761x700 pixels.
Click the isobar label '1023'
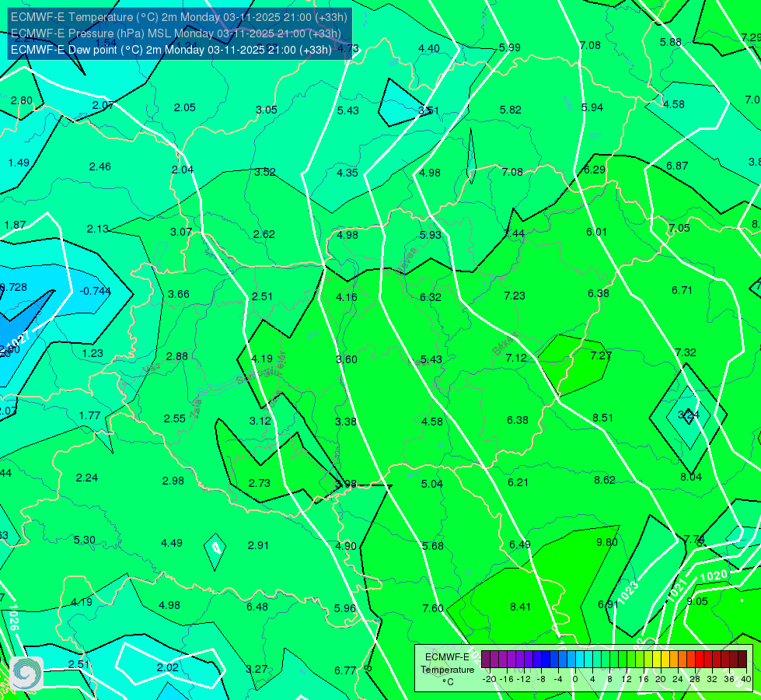coord(629,591)
